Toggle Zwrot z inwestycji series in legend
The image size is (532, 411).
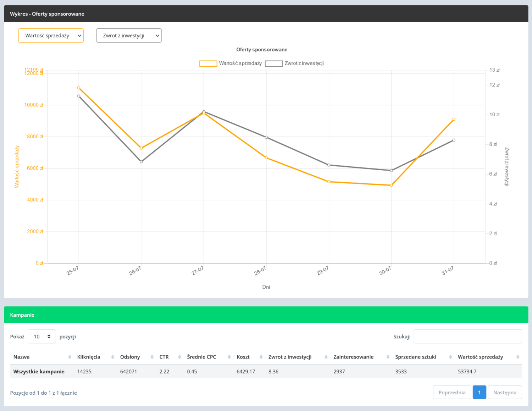pos(294,63)
